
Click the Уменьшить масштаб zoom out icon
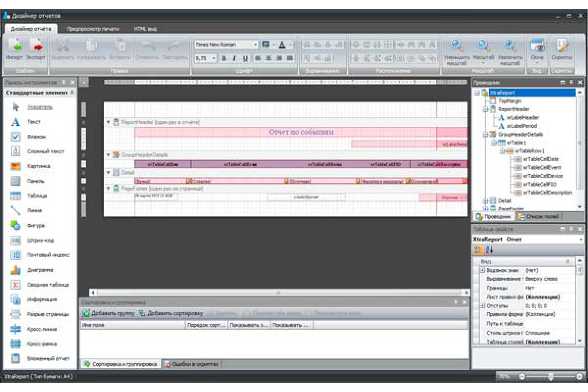[x=457, y=46]
